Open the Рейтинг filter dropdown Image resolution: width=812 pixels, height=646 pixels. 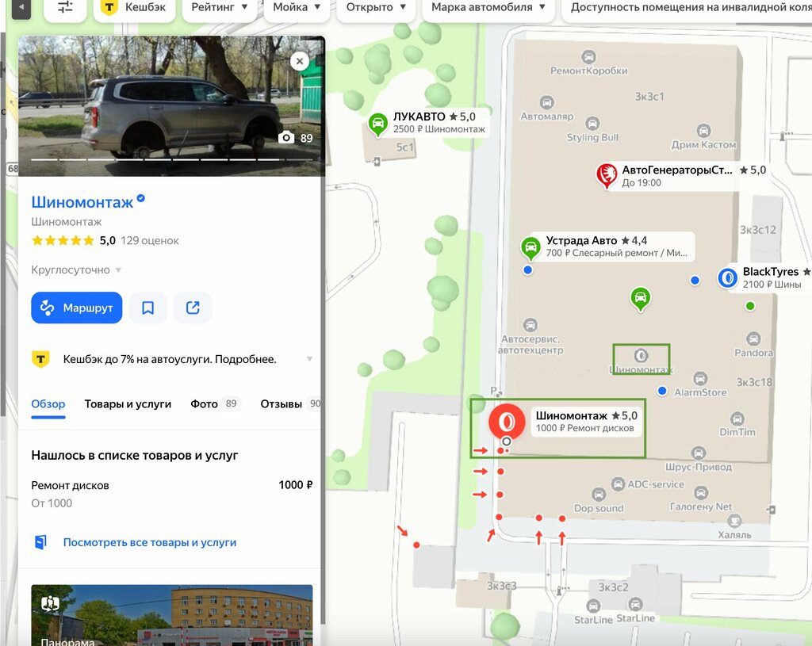point(219,7)
